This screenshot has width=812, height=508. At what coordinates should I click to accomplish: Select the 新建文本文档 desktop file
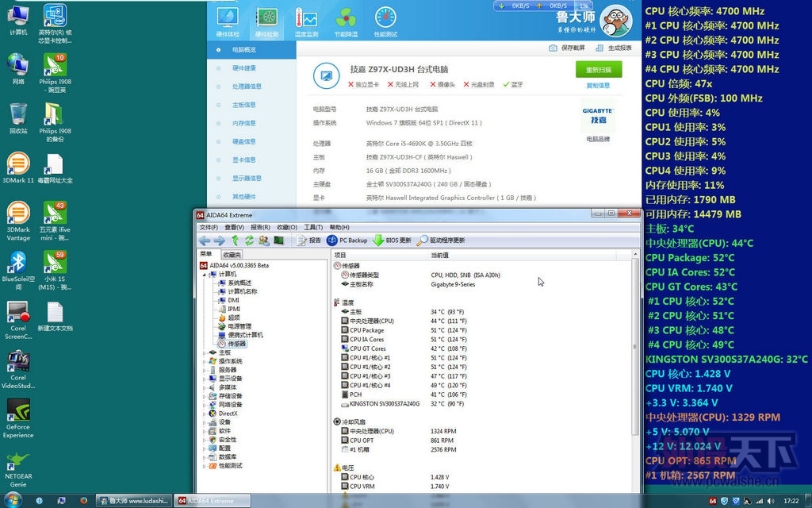pos(55,316)
